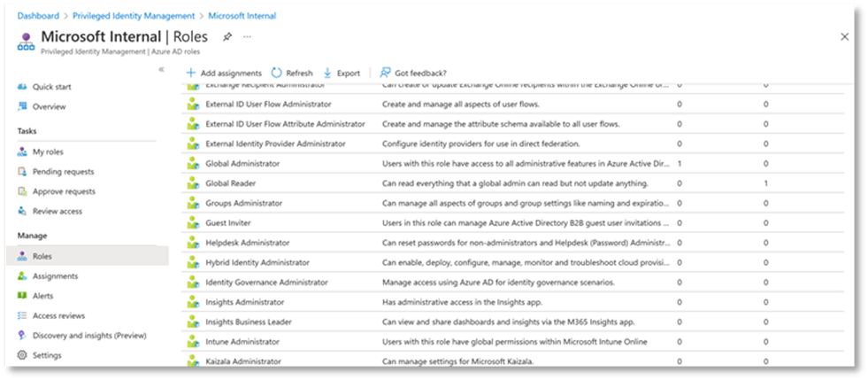This screenshot has width=868, height=380.
Task: Click the Review access icon
Action: pos(23,211)
